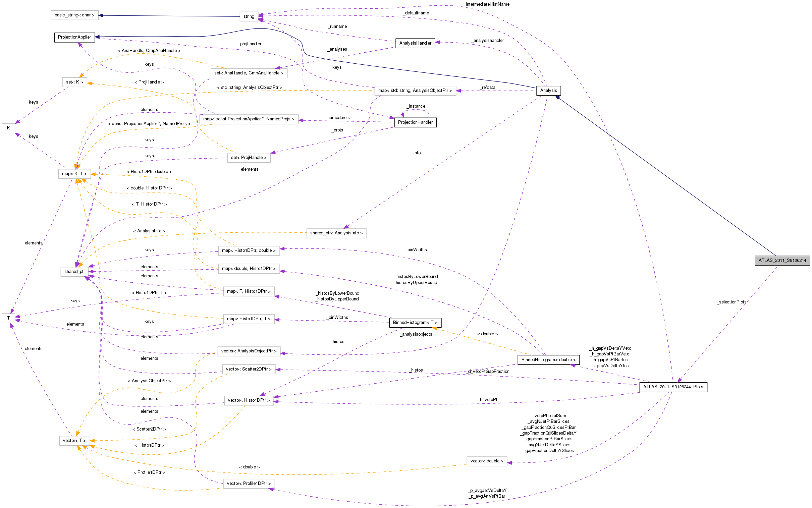This screenshot has height=508, width=812.
Task: Select the _refdata edge label
Action: 487,88
